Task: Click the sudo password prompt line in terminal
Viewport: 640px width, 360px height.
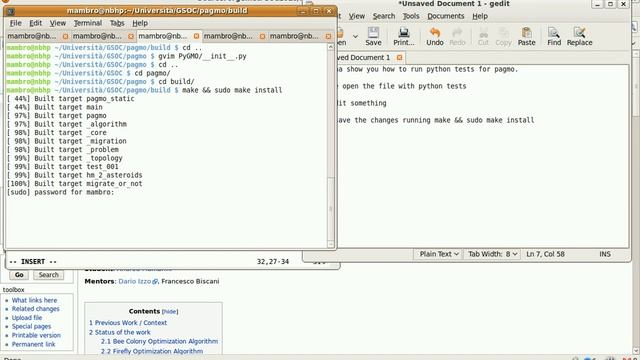Action: (60, 192)
